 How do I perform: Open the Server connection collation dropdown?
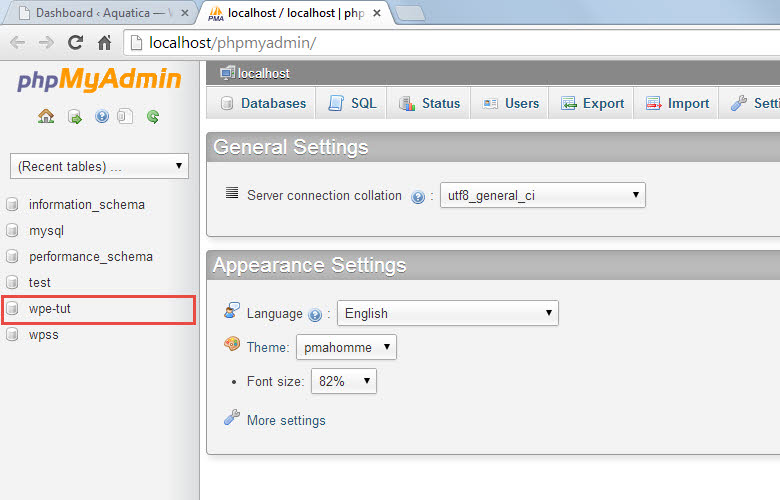pyautogui.click(x=543, y=195)
